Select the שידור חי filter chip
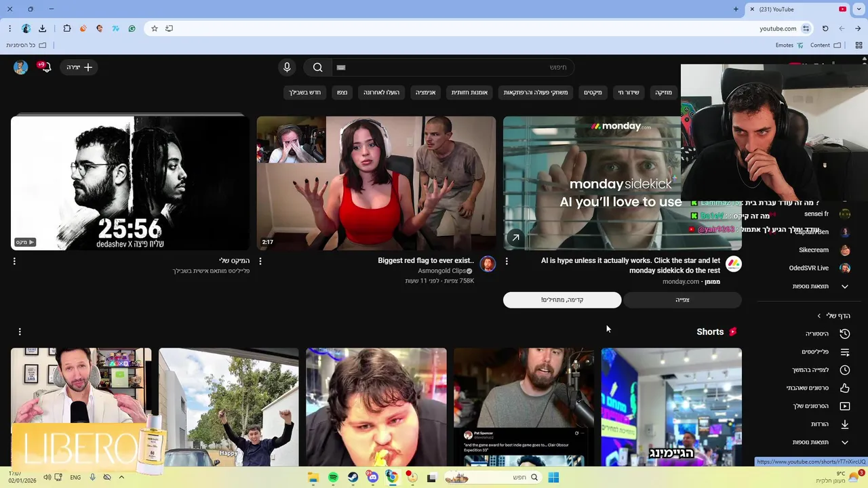868x488 pixels. (628, 92)
